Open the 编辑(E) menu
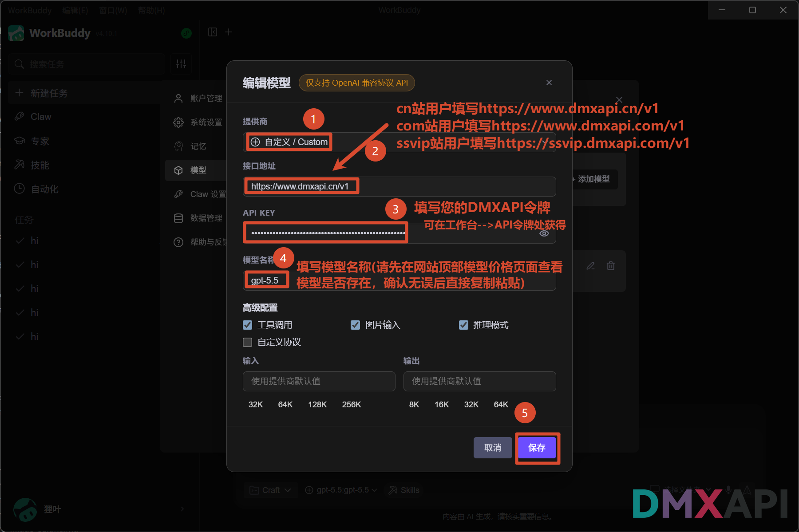The height and width of the screenshot is (532, 799). [75, 10]
